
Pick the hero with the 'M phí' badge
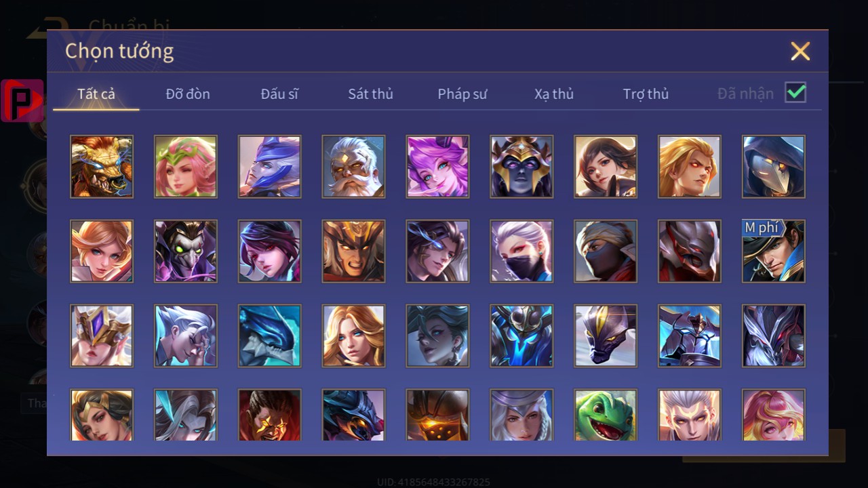(774, 251)
